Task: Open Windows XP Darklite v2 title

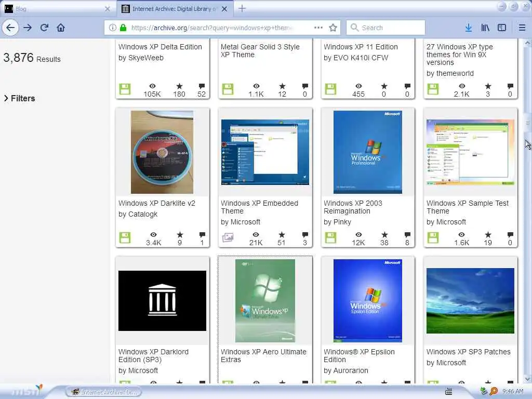Action: [x=157, y=203]
